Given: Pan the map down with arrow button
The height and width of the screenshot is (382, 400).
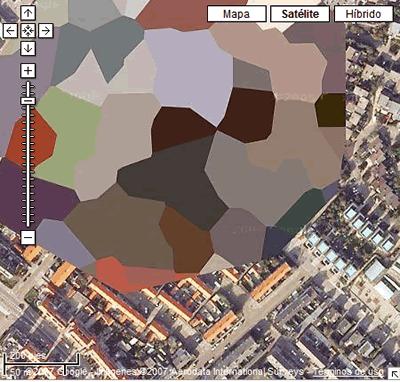Looking at the screenshot, I should pyautogui.click(x=28, y=49).
